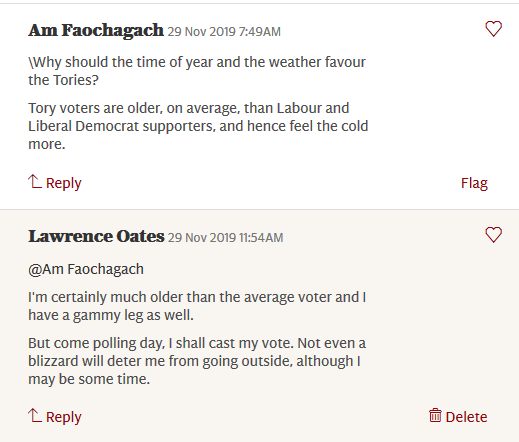519x442 pixels.
Task: Toggle the heart on Lawrence Oates' reply
Action: (x=493, y=235)
